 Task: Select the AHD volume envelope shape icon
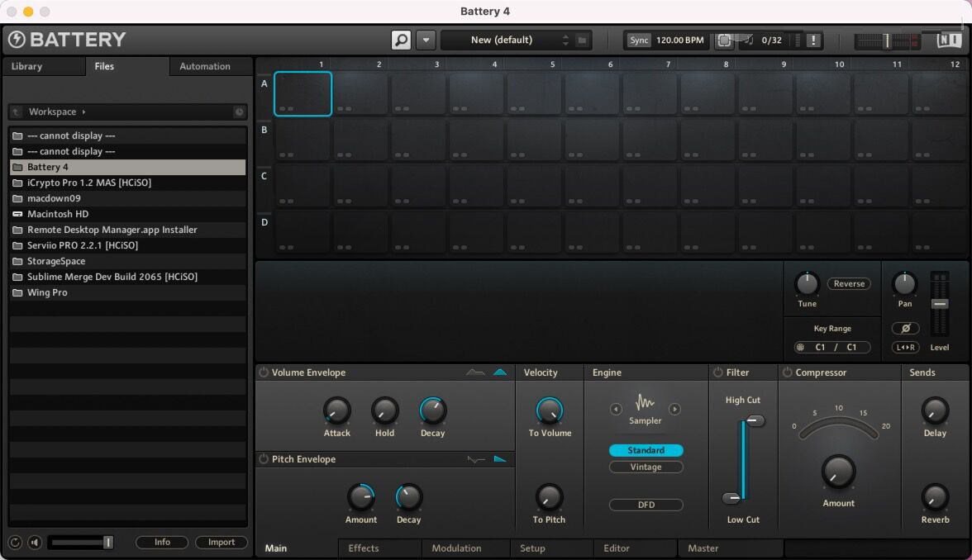point(475,373)
